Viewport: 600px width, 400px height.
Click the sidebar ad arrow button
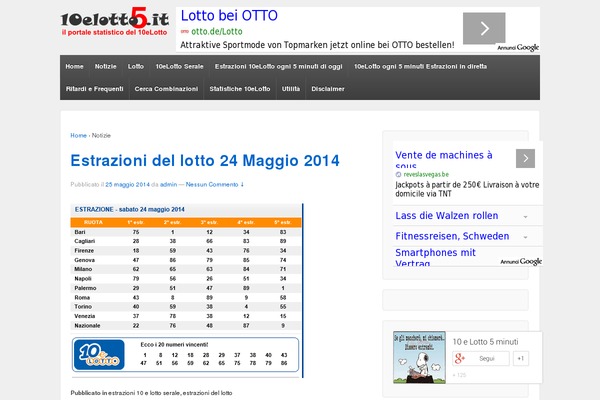coord(525,158)
